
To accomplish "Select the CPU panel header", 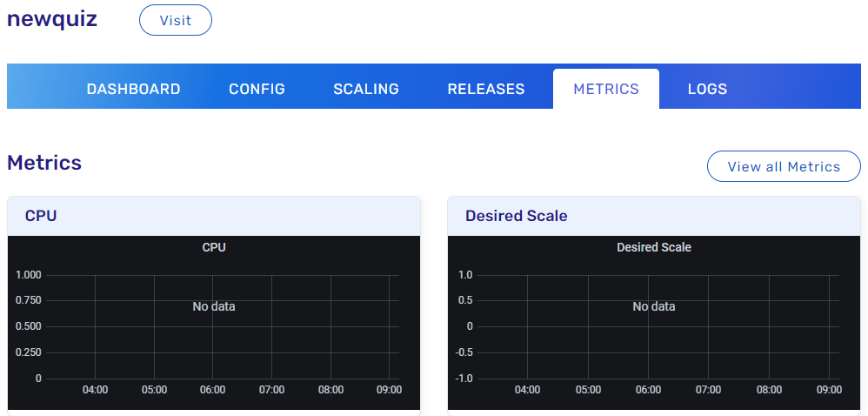I will coord(41,216).
